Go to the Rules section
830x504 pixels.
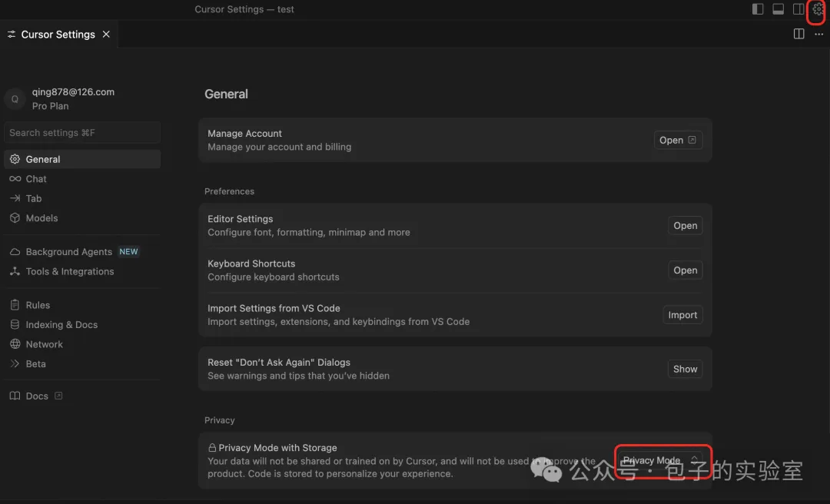point(82,305)
